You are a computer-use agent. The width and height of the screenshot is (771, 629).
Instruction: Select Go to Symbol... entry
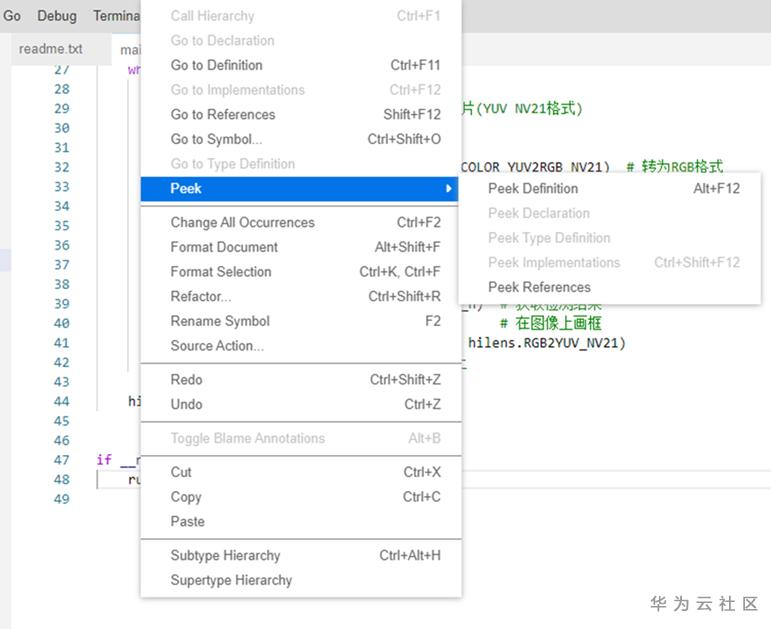(x=301, y=139)
